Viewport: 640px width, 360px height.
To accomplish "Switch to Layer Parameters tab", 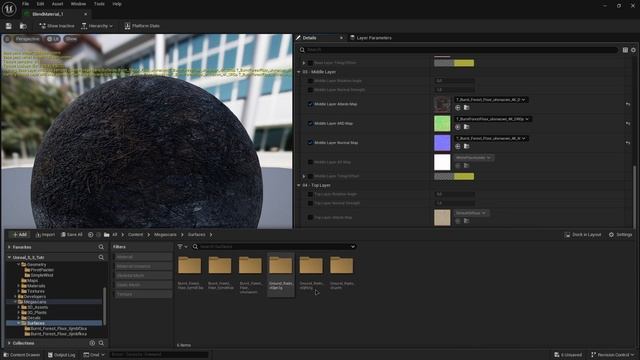I will (x=371, y=38).
